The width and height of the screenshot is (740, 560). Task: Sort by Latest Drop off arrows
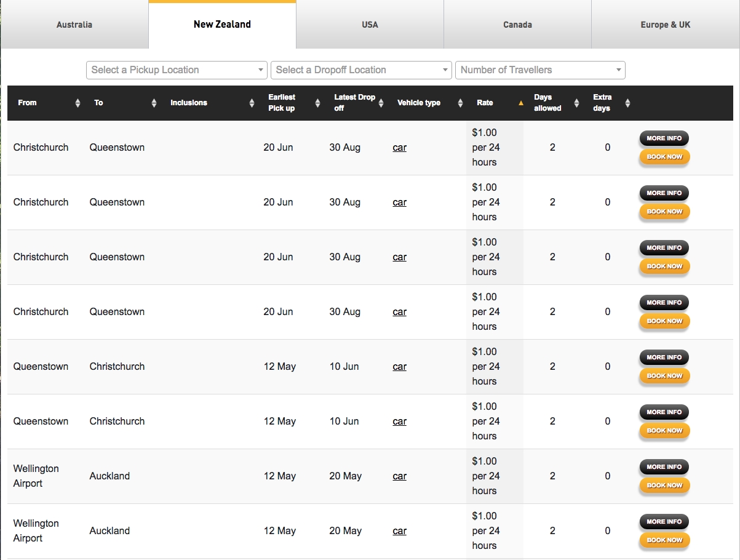(x=381, y=103)
